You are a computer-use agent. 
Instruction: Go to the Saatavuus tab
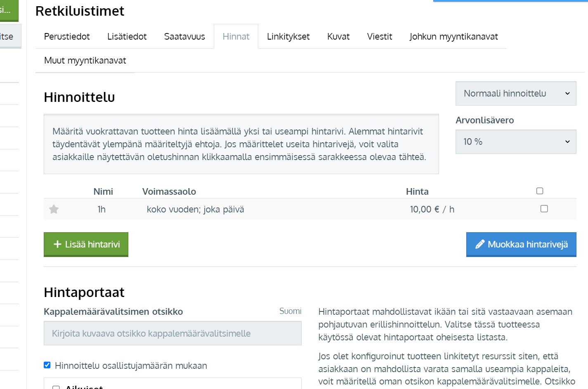[x=184, y=37]
